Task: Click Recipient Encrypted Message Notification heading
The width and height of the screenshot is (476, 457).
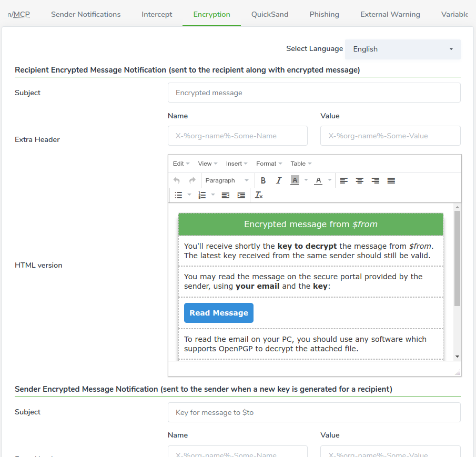Action: coord(187,70)
